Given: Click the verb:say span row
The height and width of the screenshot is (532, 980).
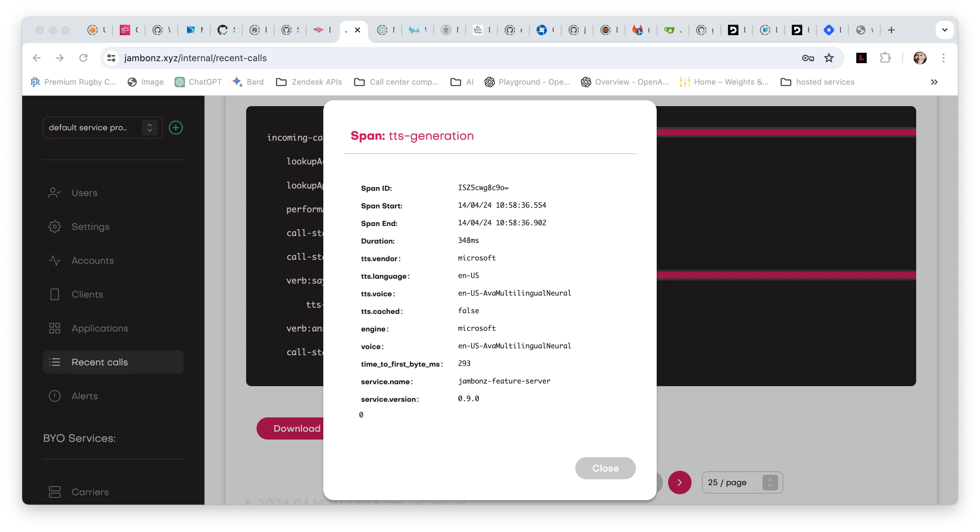Looking at the screenshot, I should point(305,280).
